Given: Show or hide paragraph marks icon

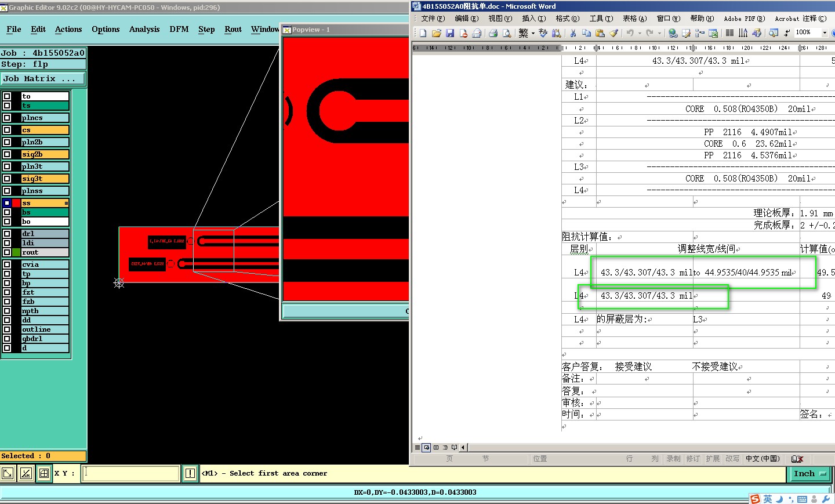Looking at the screenshot, I should pos(786,33).
